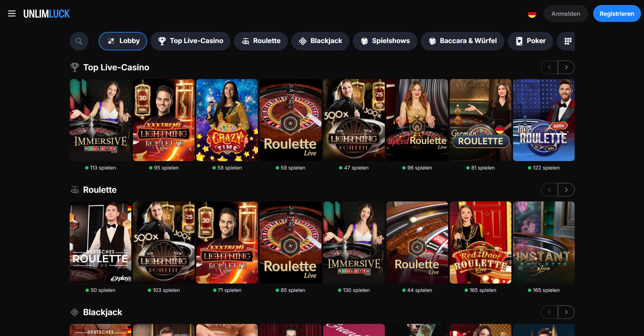The image size is (644, 336).
Task: Advance the Roulette carousel with next arrow
Action: tap(566, 190)
